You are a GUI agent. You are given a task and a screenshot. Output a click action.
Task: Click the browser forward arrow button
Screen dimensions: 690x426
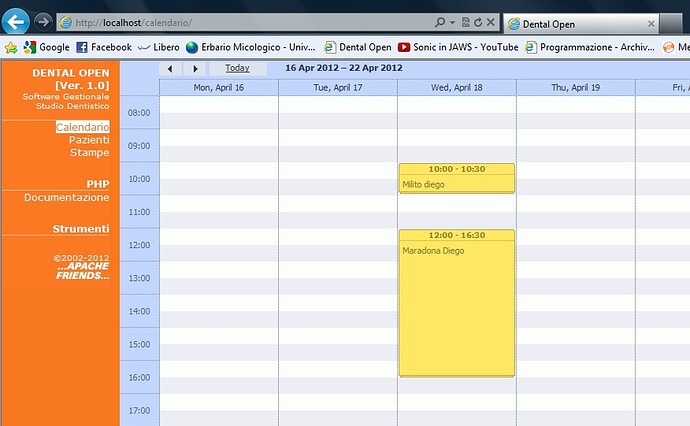coord(43,22)
